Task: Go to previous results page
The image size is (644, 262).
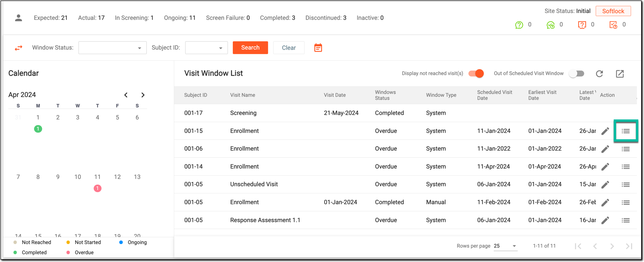Action: coord(595,246)
